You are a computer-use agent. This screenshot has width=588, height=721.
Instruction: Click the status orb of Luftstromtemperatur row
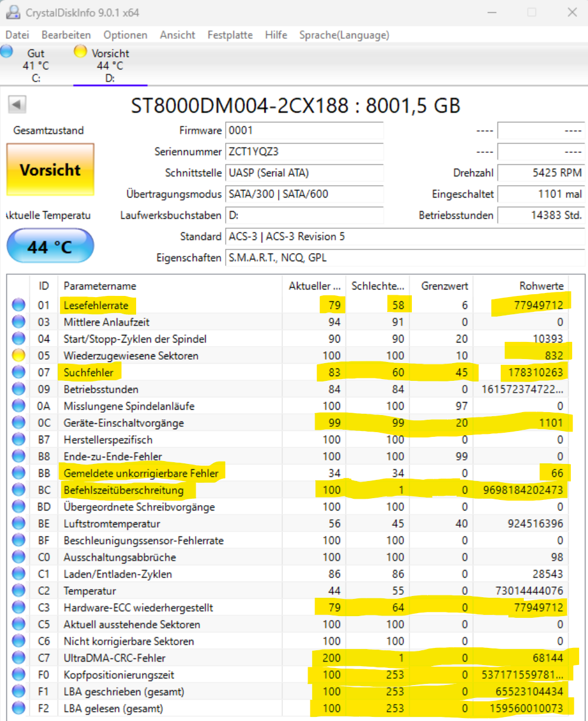[19, 524]
